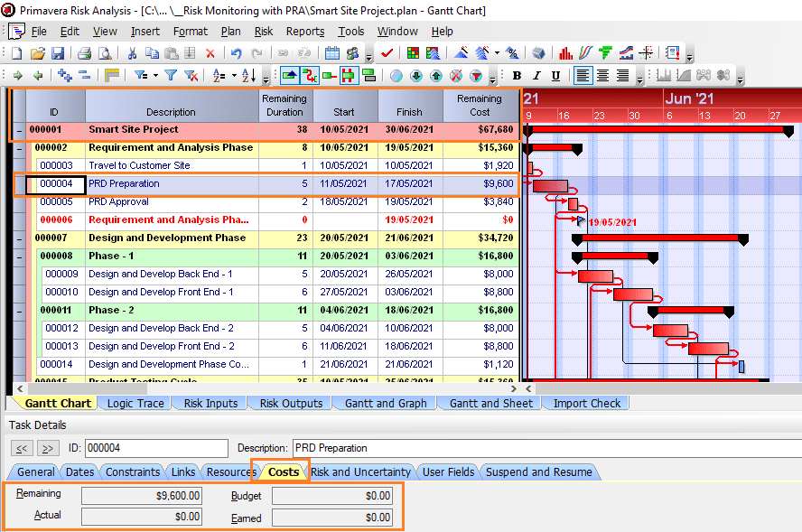The width and height of the screenshot is (802, 532).
Task: Collapse Design and Development Phase group
Action: [20, 238]
